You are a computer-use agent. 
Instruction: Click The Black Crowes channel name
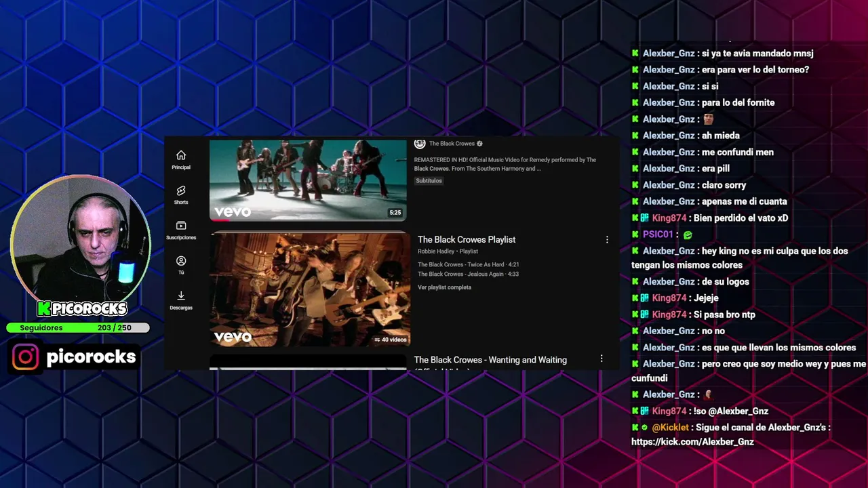pos(452,144)
